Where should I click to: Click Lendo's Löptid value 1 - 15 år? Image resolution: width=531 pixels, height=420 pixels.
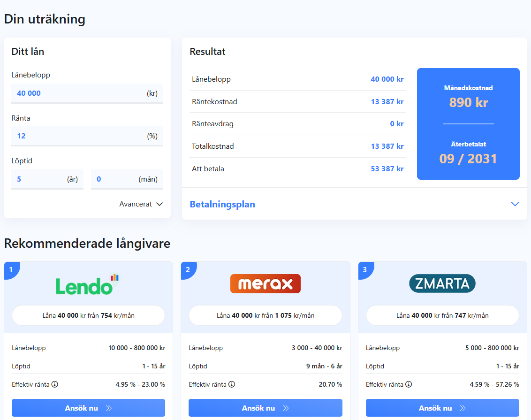click(x=154, y=366)
